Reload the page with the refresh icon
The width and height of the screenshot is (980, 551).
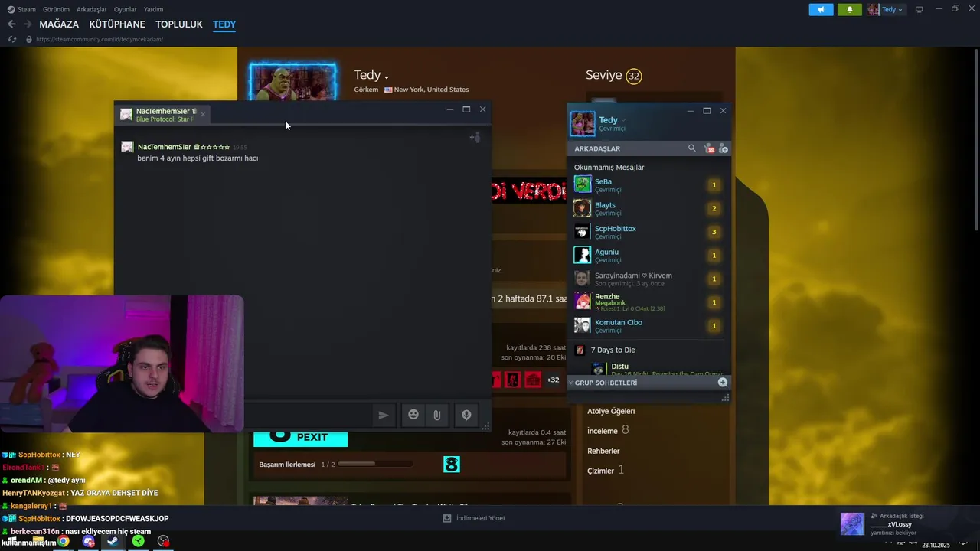[x=11, y=39]
